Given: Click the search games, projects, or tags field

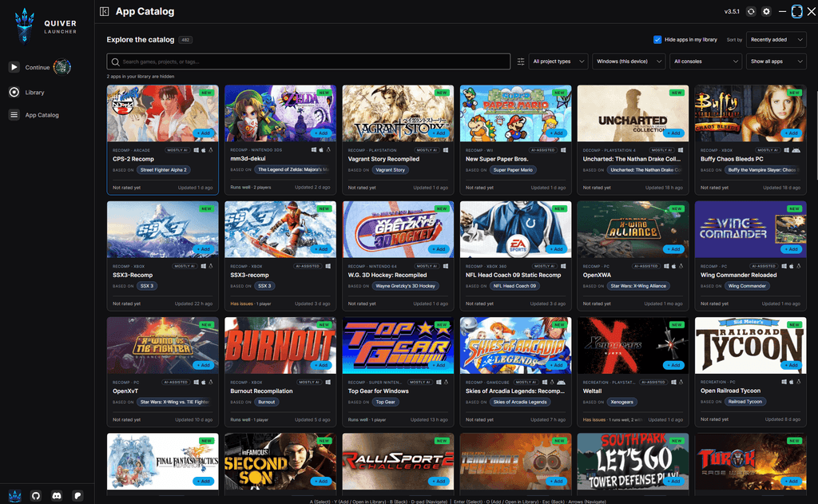Looking at the screenshot, I should (x=308, y=62).
